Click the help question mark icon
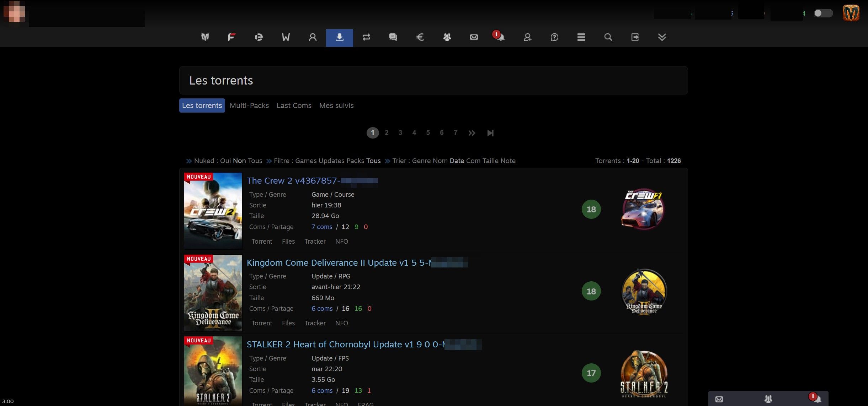This screenshot has height=406, width=868. click(x=554, y=37)
